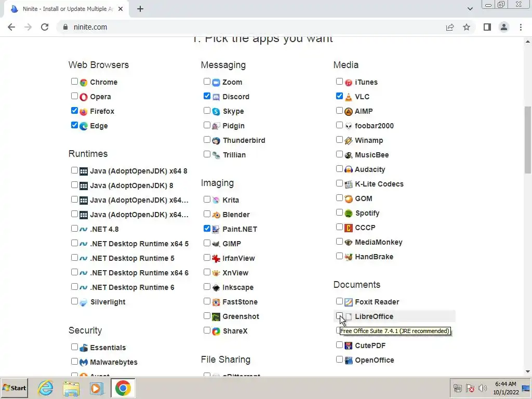The width and height of the screenshot is (532, 399).
Task: Click the ShareX icon
Action: pos(216,331)
